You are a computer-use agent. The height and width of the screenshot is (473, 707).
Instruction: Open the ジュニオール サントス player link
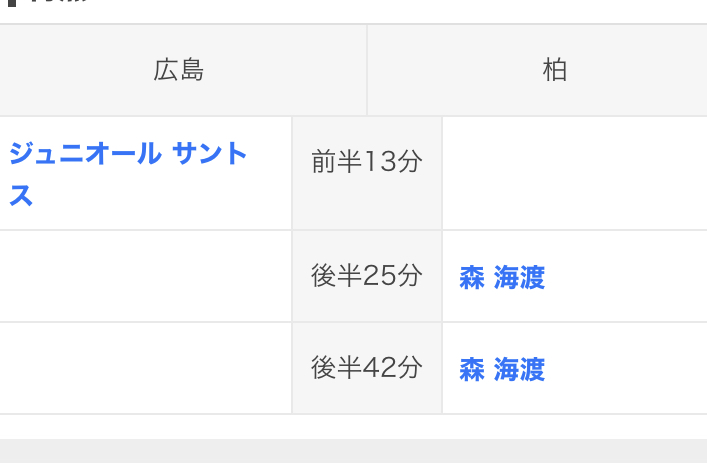(x=128, y=174)
